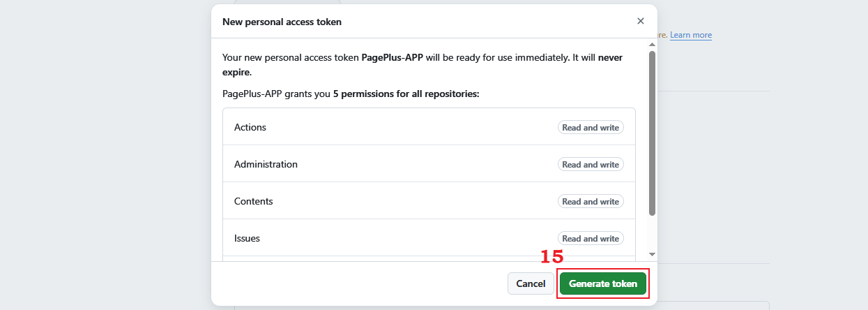Click Read and write badge for Administration
Screen dimensions: 868x310
pyautogui.click(x=591, y=164)
